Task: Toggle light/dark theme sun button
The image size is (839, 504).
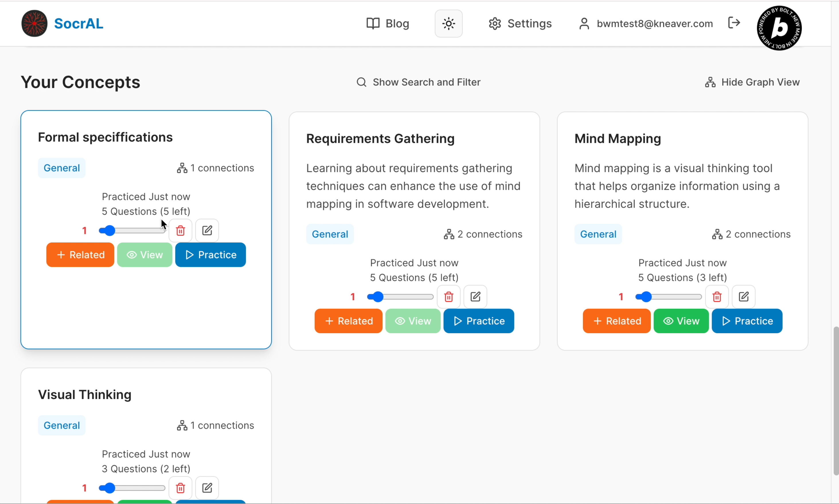Action: [x=448, y=24]
